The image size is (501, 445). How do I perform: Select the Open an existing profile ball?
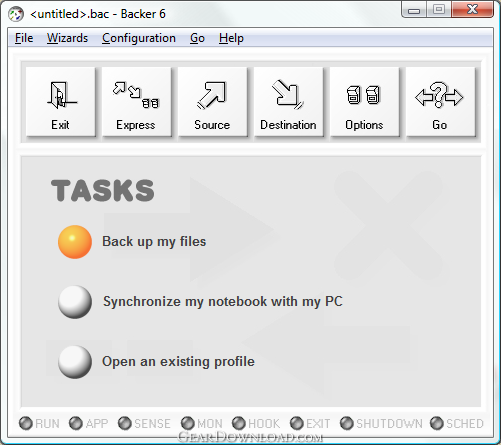click(75, 362)
